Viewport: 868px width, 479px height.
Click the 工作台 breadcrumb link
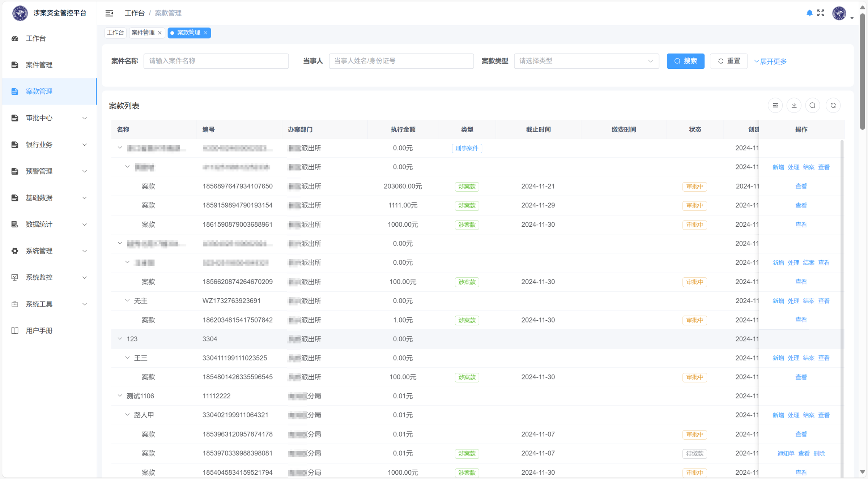135,13
